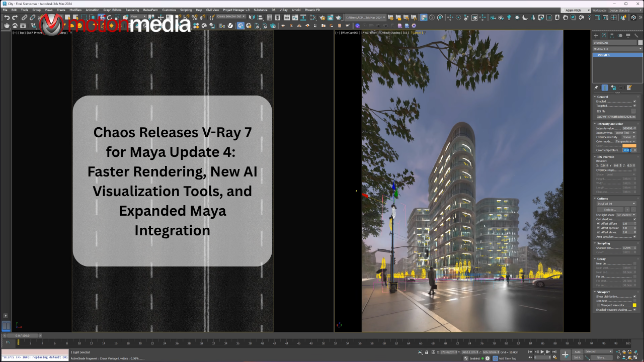Click the Redo arrow icon
Viewport: 644px width, 362px height.
coord(15,18)
